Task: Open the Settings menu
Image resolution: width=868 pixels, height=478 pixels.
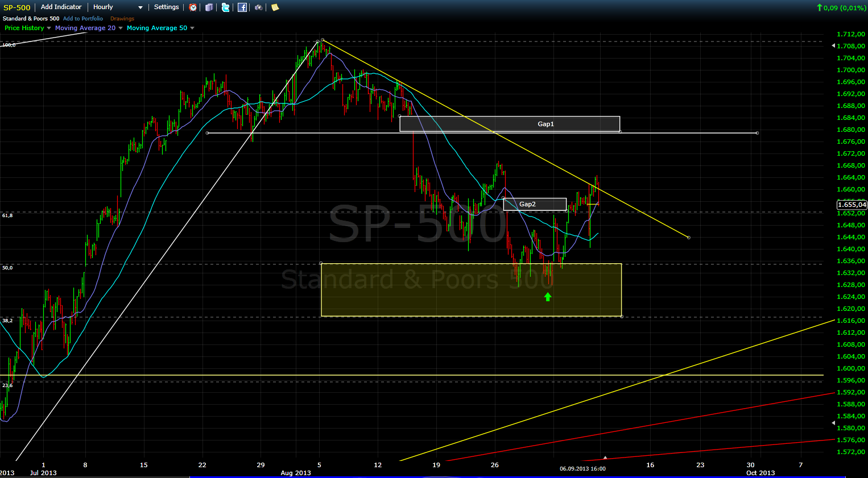Action: (x=166, y=7)
